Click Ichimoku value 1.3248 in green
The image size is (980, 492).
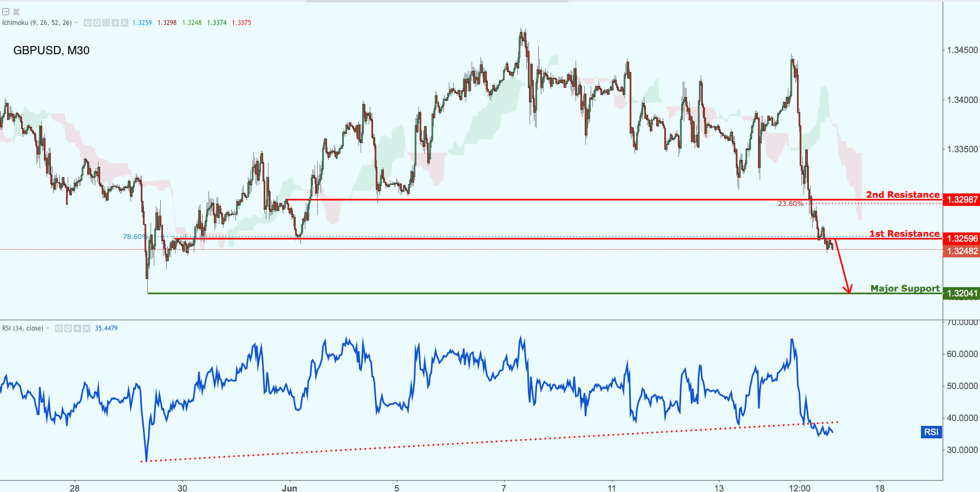pyautogui.click(x=192, y=23)
